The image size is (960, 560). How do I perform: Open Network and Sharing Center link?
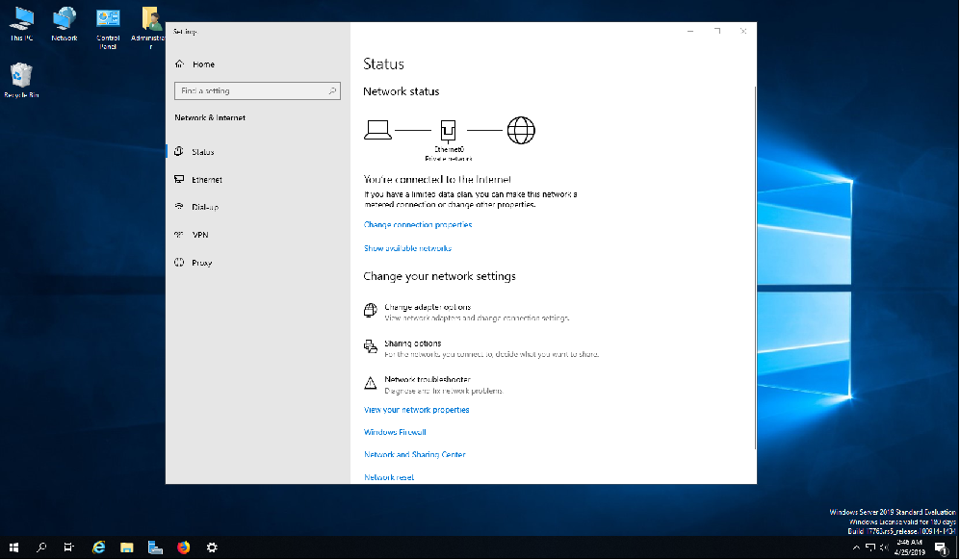pos(415,454)
